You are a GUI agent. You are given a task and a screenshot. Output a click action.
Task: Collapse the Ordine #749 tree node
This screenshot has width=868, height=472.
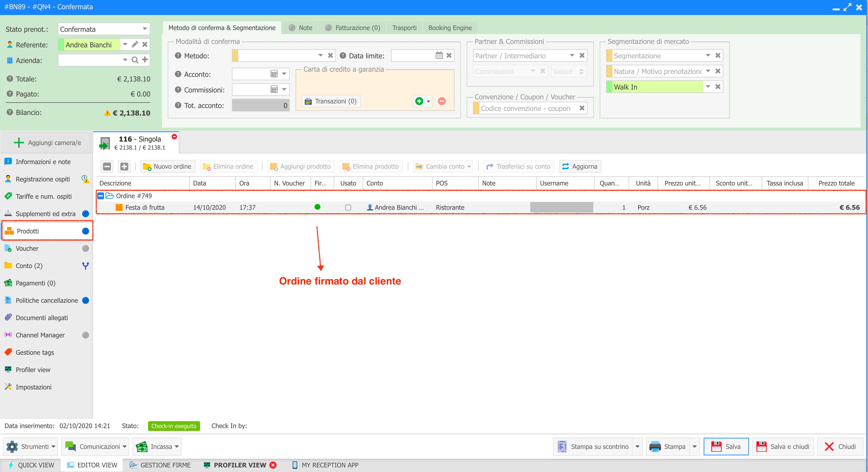101,196
